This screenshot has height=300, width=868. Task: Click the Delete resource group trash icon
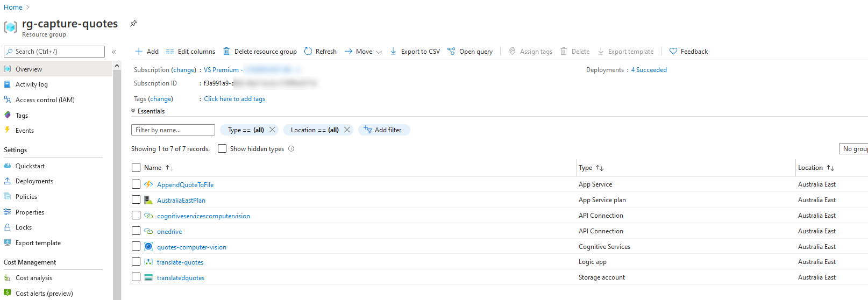pos(226,51)
